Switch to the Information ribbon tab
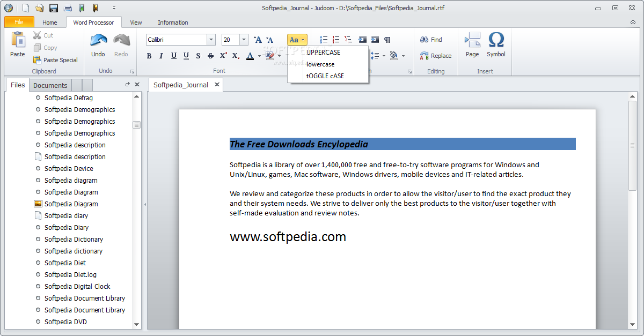Screen dimensions: 644x336 [173, 23]
